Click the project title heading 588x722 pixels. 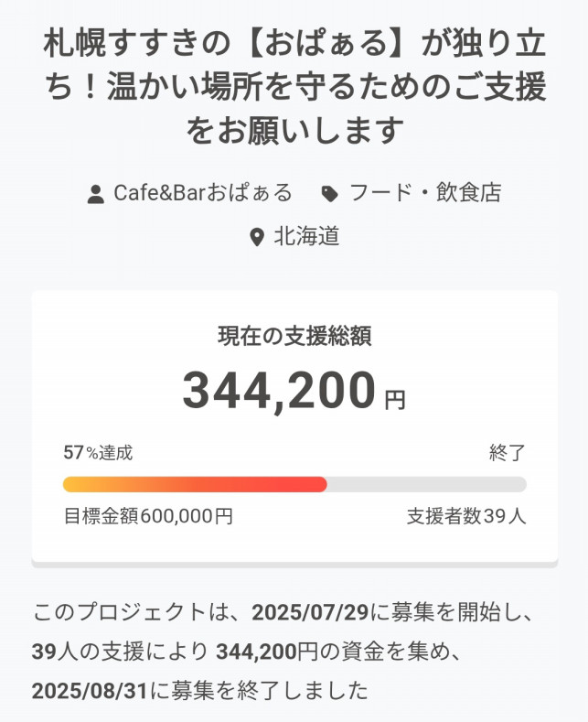294,89
